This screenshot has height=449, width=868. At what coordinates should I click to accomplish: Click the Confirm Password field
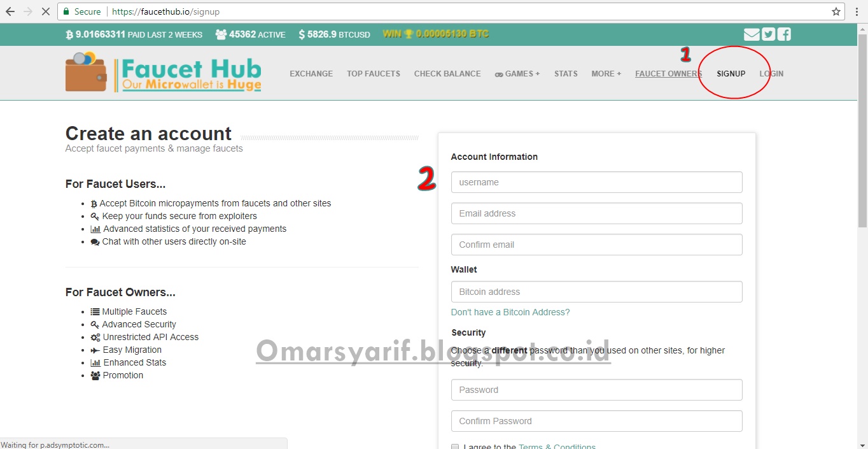click(x=596, y=421)
